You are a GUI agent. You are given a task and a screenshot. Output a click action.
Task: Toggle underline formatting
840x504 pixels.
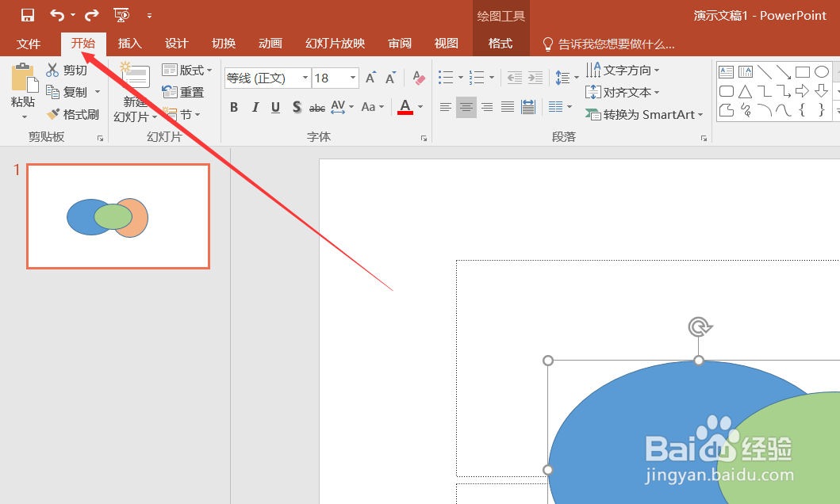pos(275,107)
